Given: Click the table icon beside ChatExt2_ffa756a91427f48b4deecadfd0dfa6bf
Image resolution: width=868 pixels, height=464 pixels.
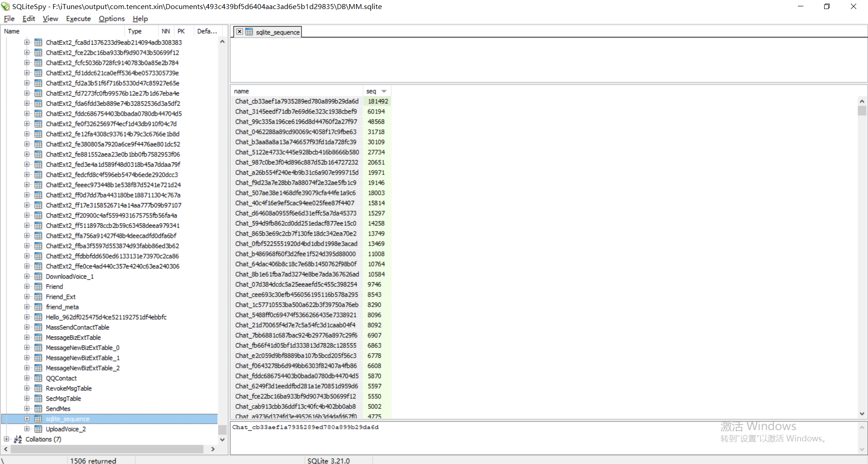Looking at the screenshot, I should (x=38, y=236).
